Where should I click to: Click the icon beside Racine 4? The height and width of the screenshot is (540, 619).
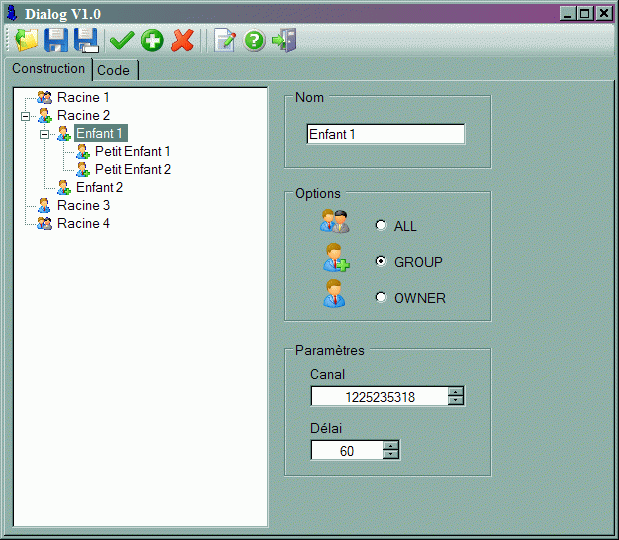(45, 223)
